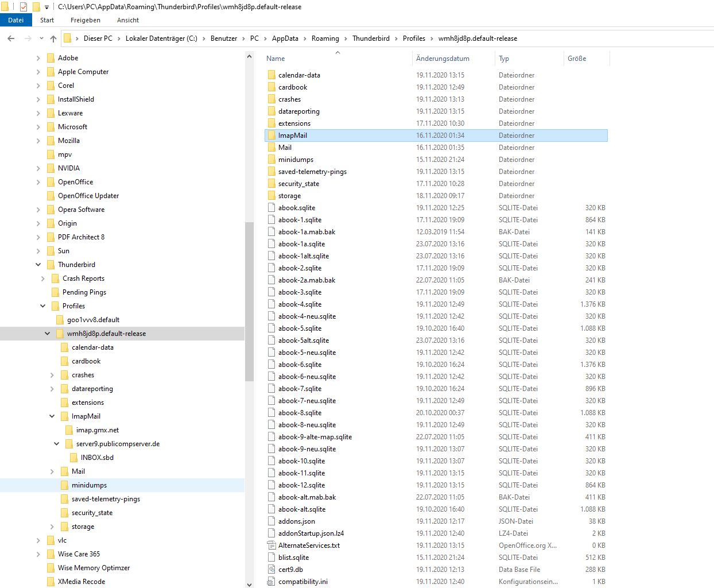Viewport: 714px width, 588px height.
Task: Click Benutzer in the address breadcrumb
Action: click(x=224, y=38)
